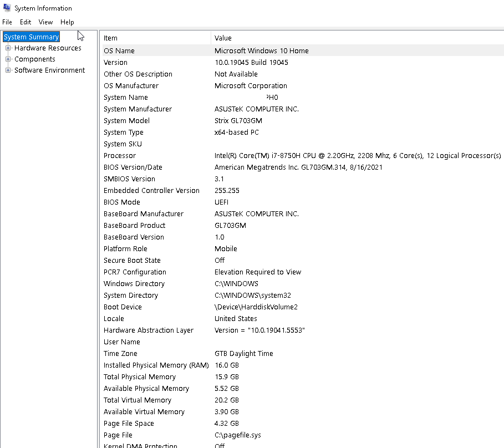Expand the Components node
Viewport: 504px width, 448px height.
coord(8,59)
